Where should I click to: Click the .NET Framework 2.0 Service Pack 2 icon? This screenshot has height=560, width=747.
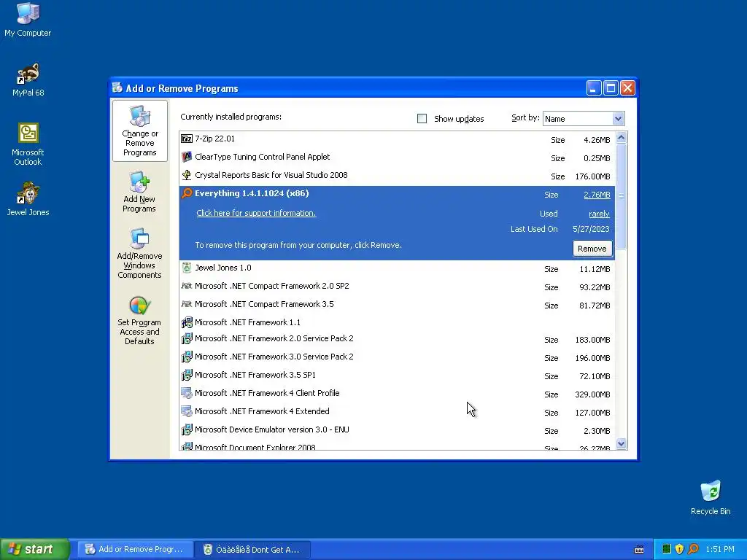(x=187, y=339)
